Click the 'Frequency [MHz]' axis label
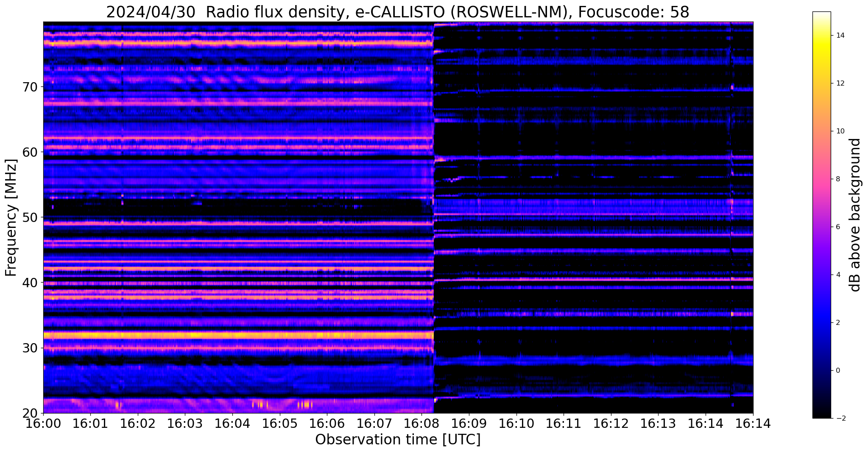This screenshot has width=868, height=452. (x=11, y=217)
